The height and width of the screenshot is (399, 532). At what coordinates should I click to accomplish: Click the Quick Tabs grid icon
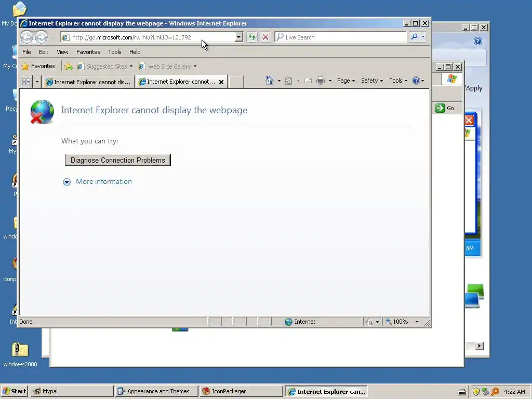pos(26,82)
